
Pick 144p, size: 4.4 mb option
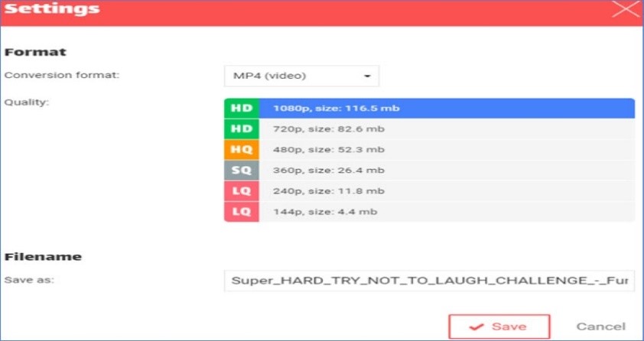point(430,212)
